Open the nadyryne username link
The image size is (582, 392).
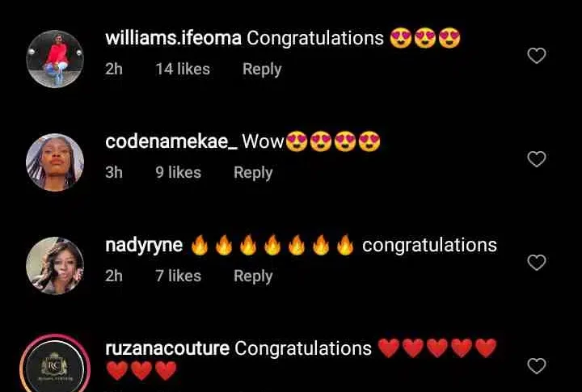tap(144, 246)
